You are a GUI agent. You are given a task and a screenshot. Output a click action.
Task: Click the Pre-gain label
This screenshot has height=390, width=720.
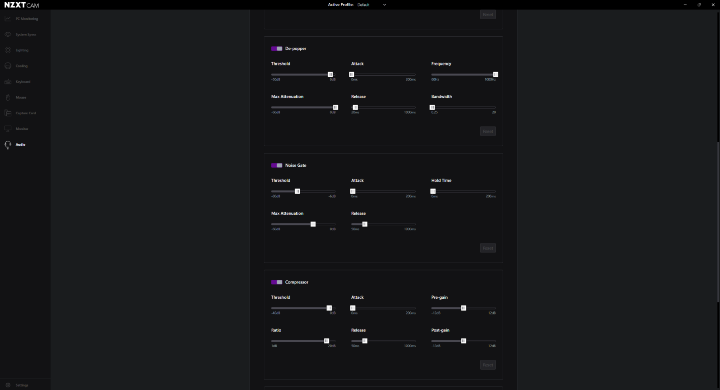pos(439,298)
